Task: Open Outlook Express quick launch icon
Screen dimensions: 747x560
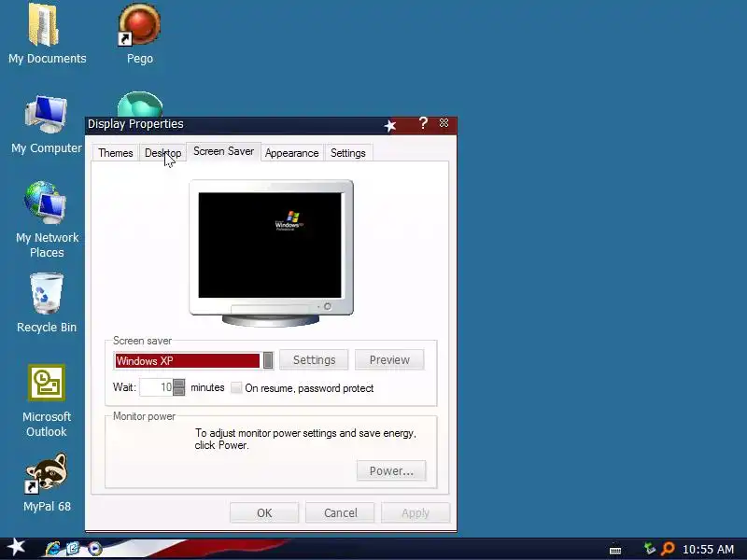Action: pyautogui.click(x=73, y=549)
